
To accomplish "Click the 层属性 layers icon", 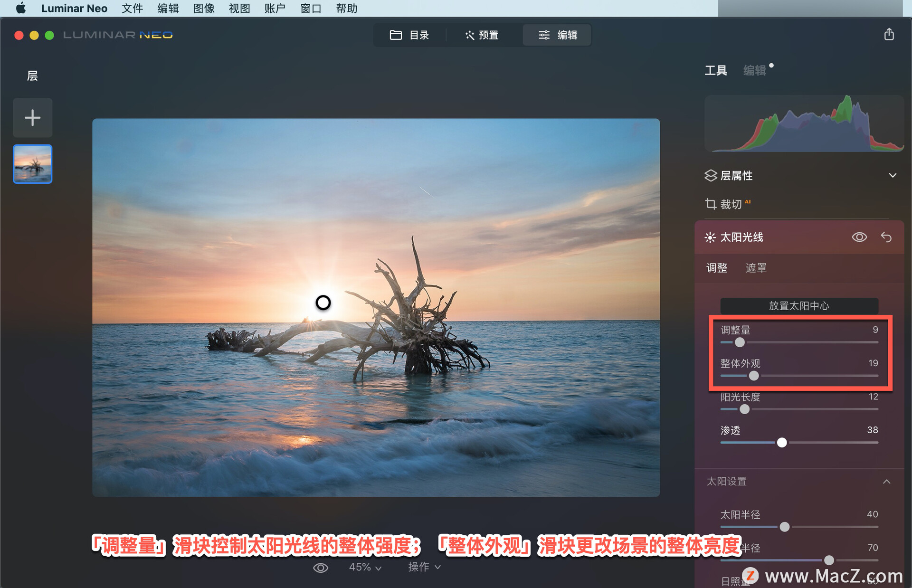I will (711, 175).
